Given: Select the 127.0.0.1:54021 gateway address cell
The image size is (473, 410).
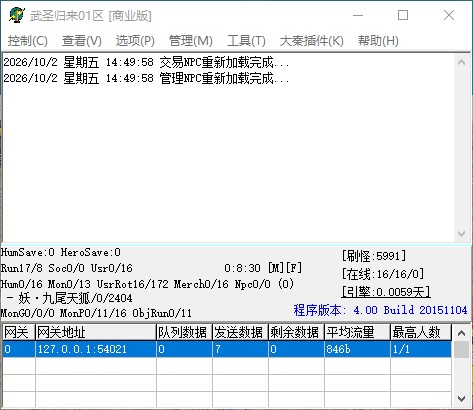Looking at the screenshot, I should pos(96,349).
